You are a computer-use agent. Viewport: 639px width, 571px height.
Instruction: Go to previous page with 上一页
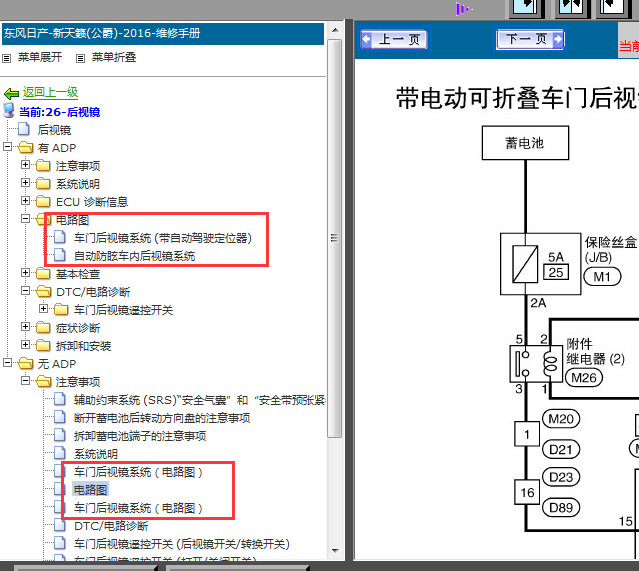394,40
